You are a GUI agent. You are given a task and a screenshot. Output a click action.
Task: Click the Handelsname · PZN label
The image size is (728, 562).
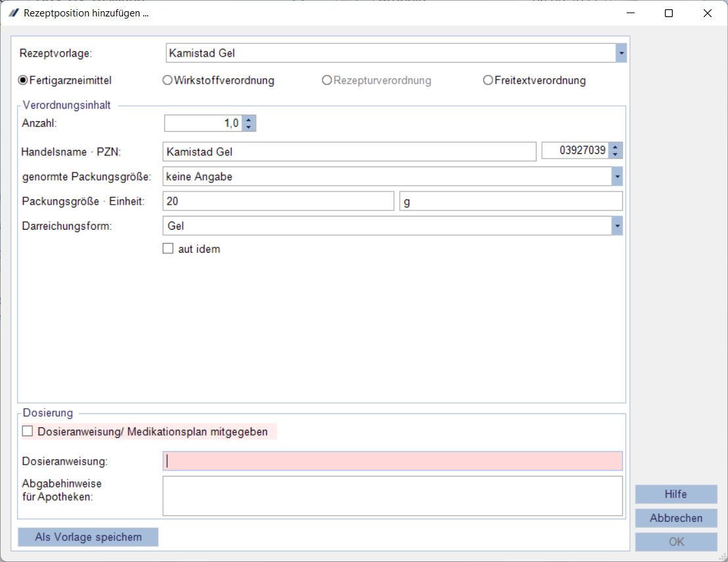pos(71,152)
